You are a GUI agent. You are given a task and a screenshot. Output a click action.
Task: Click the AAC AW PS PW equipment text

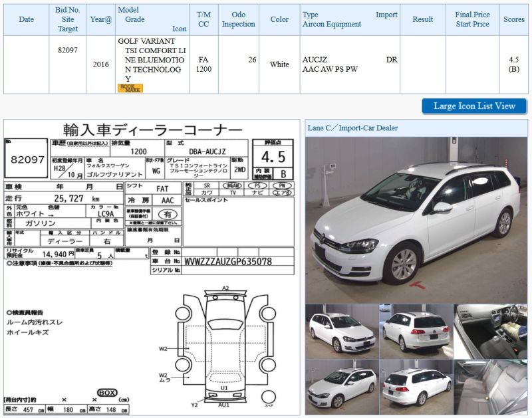[330, 69]
